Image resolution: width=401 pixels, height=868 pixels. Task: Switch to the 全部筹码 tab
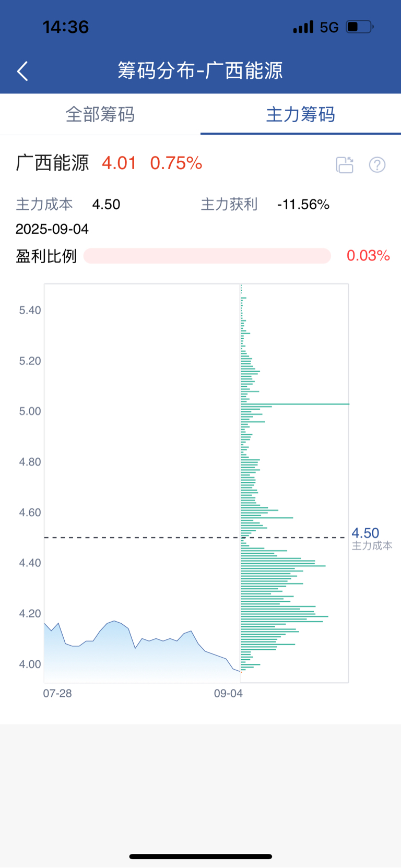[x=100, y=114]
